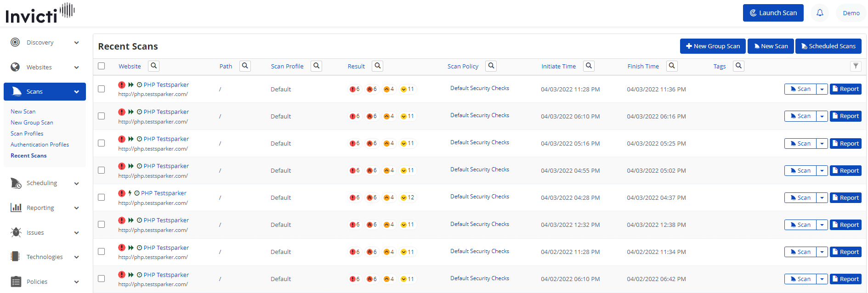Search by Initiate Time
The image size is (868, 293).
coord(589,66)
